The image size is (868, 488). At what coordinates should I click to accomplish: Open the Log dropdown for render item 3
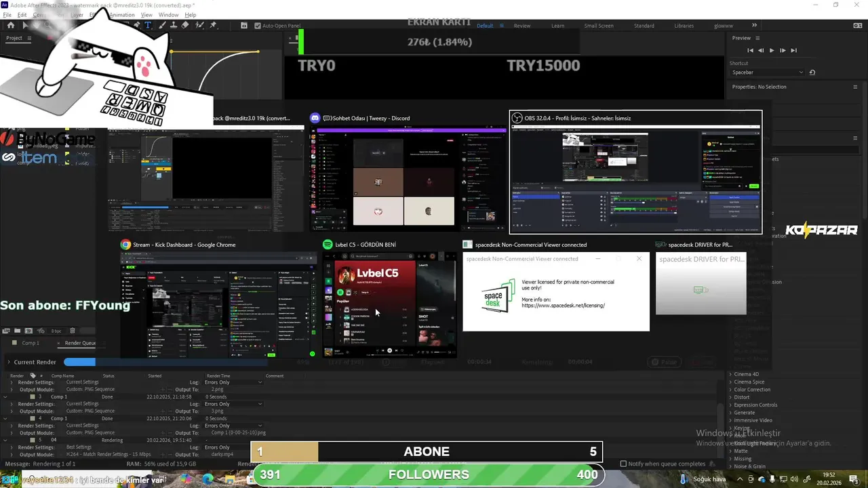coord(233,404)
